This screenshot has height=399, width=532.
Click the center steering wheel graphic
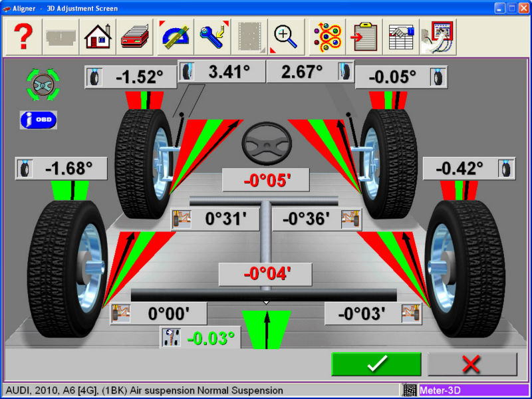tap(267, 144)
